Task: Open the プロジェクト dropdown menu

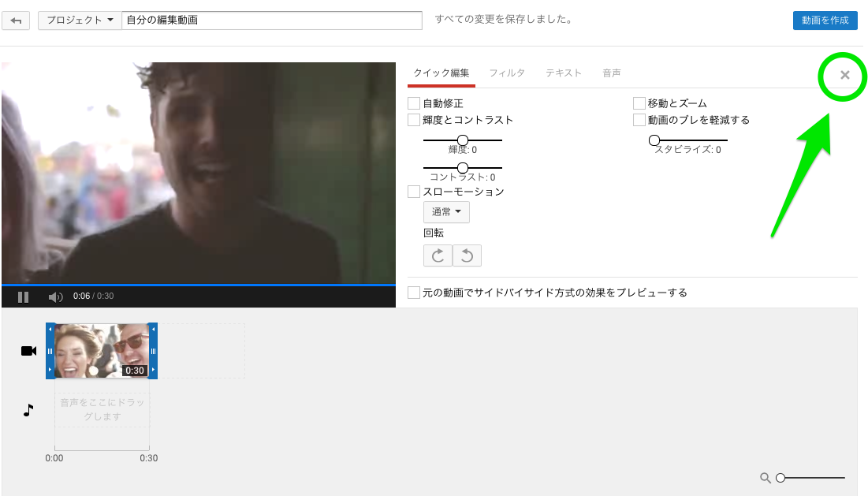Action: point(80,21)
